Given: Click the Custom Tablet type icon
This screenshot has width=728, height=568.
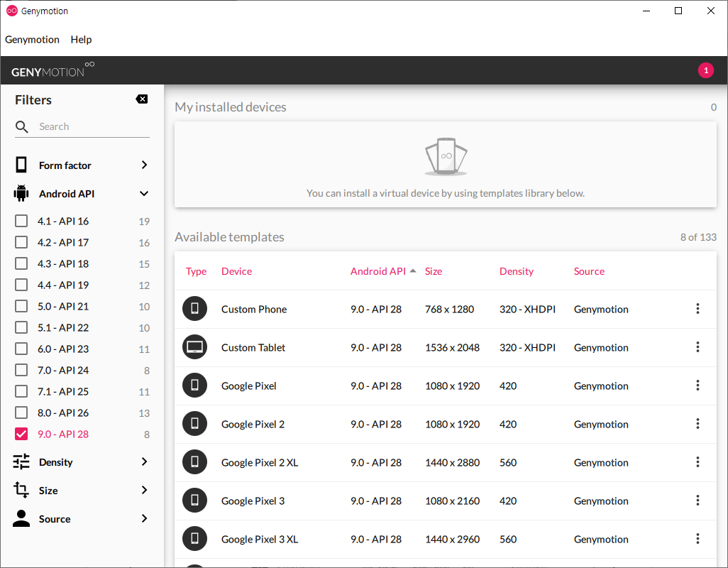Looking at the screenshot, I should click(194, 347).
